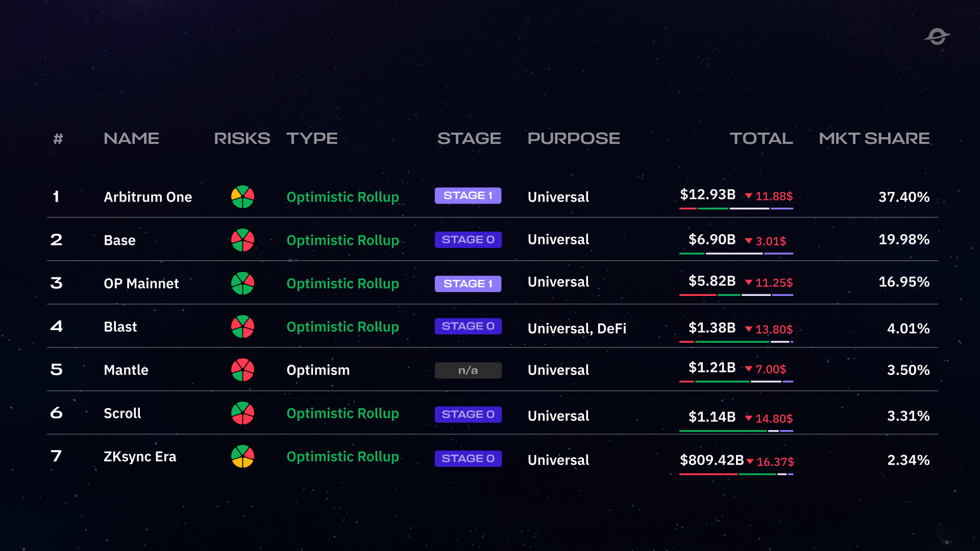The width and height of the screenshot is (980, 551).
Task: Sort by the TOTAL column header
Action: [x=761, y=138]
